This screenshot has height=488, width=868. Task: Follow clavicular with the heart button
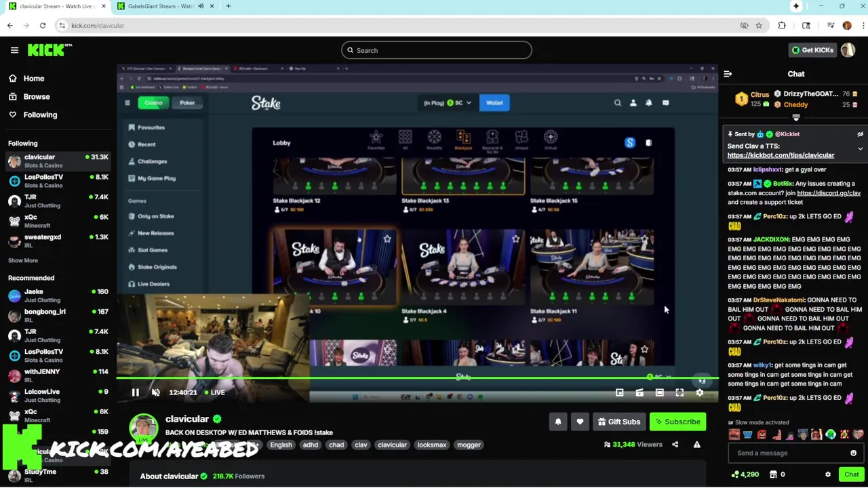point(580,422)
